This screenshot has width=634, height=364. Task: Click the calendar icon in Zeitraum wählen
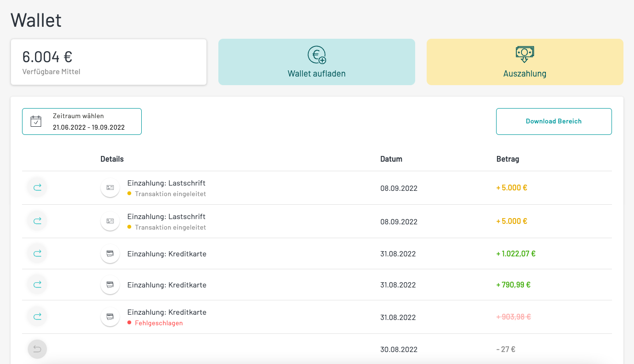click(x=36, y=121)
